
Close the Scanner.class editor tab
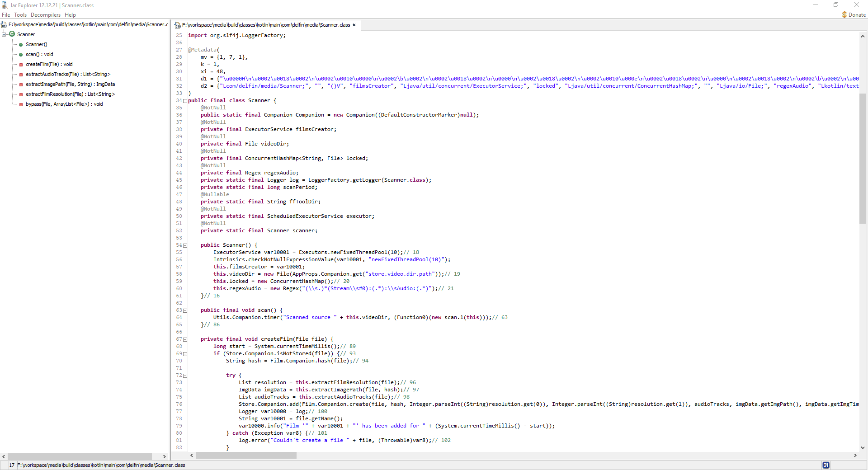(x=354, y=25)
